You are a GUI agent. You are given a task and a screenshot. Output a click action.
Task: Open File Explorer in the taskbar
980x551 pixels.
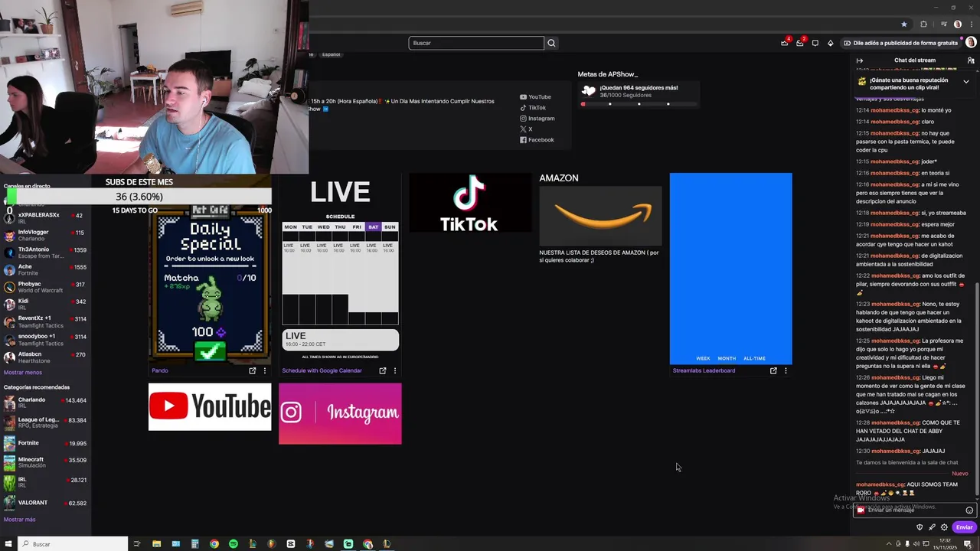156,544
